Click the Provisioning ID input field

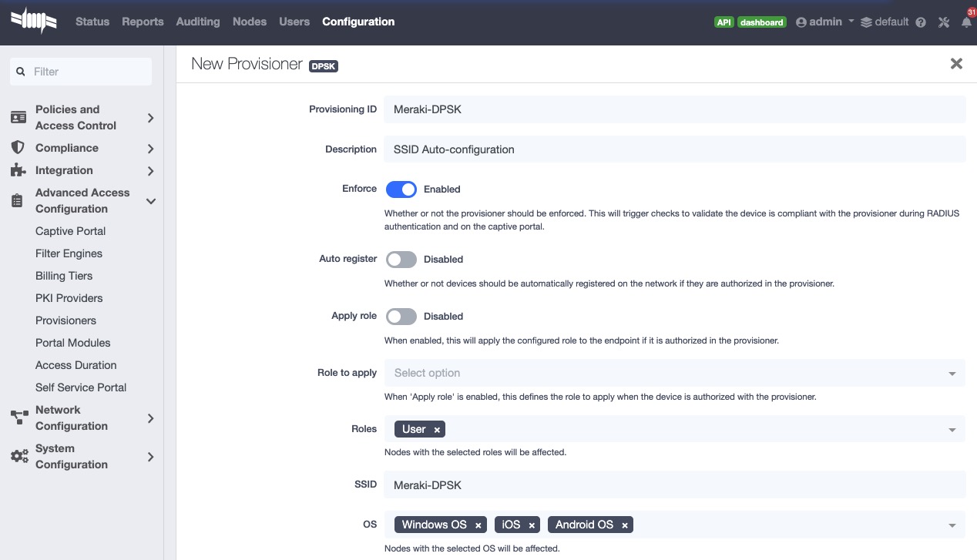point(675,109)
